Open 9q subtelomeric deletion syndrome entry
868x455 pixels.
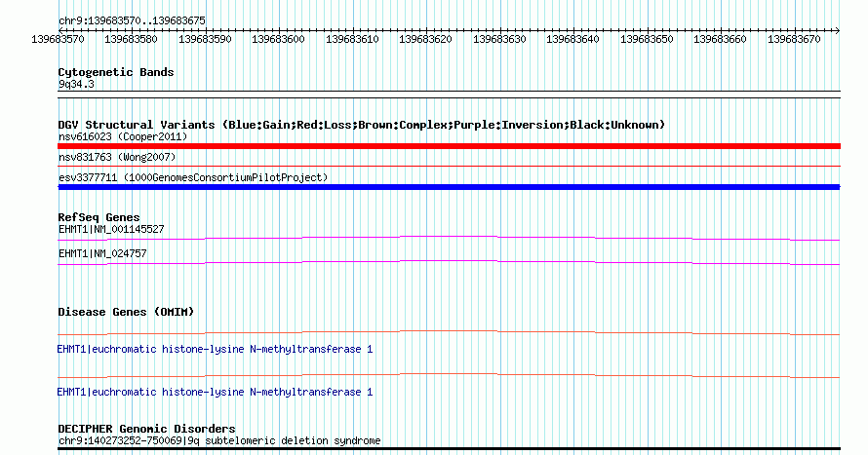pos(219,441)
